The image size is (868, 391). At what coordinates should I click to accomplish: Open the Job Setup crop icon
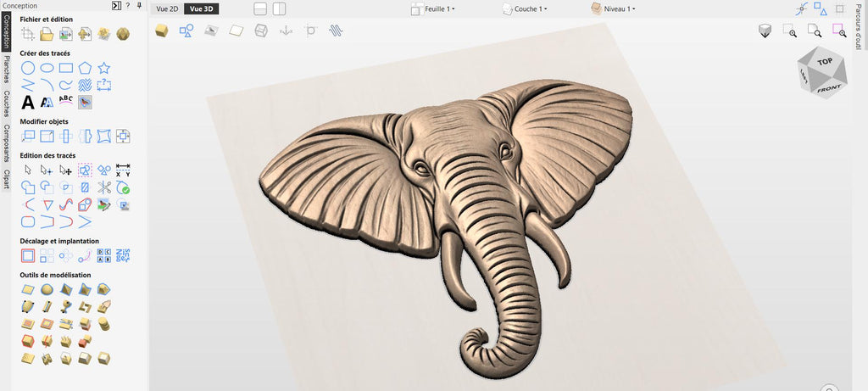28,34
